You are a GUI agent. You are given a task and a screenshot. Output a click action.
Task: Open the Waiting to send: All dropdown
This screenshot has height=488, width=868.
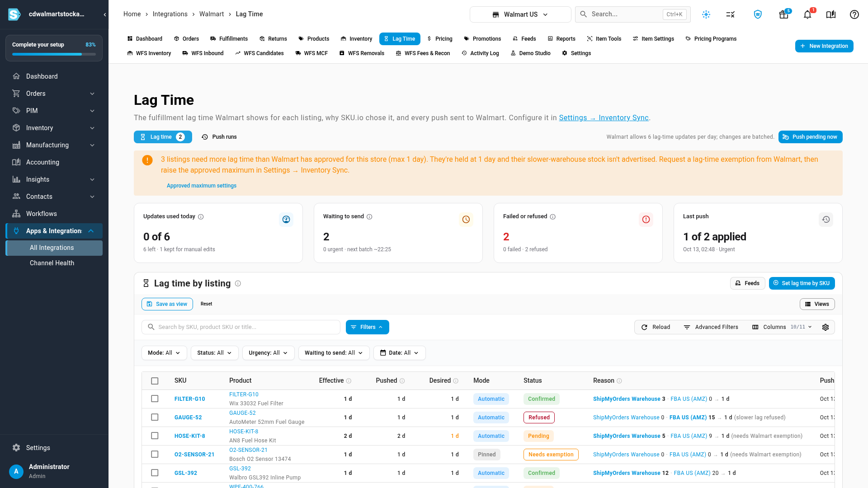coord(334,353)
